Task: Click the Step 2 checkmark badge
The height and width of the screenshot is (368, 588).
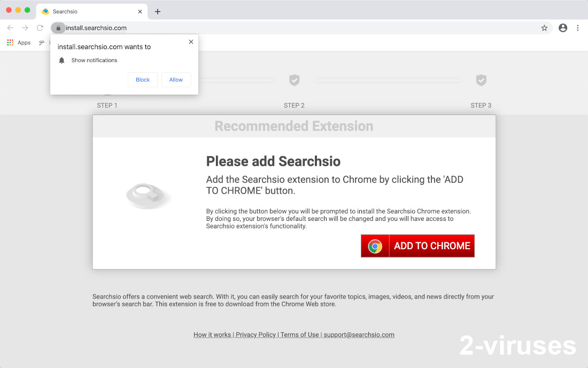Action: click(294, 80)
